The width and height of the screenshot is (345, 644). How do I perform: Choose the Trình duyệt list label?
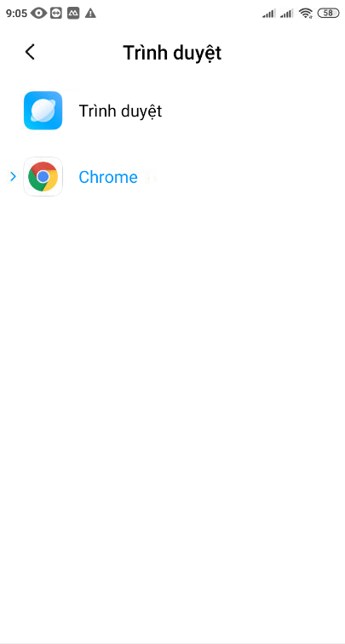[120, 111]
